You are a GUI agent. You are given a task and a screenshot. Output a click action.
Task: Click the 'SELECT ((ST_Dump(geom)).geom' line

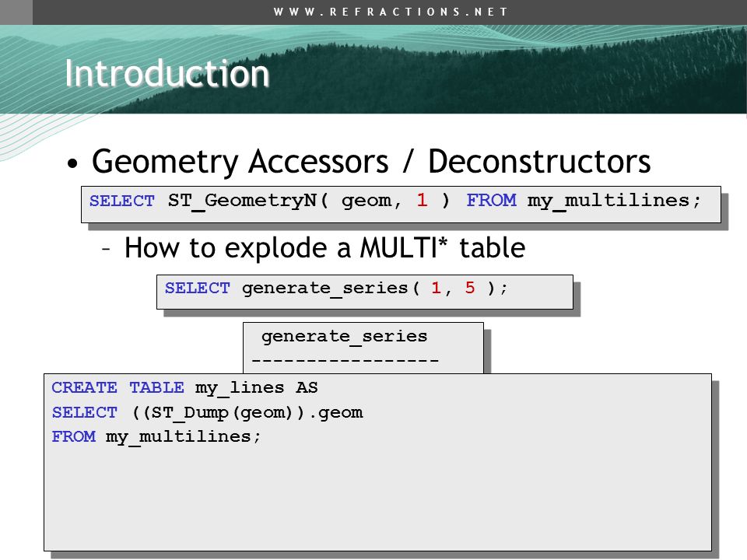click(x=207, y=412)
